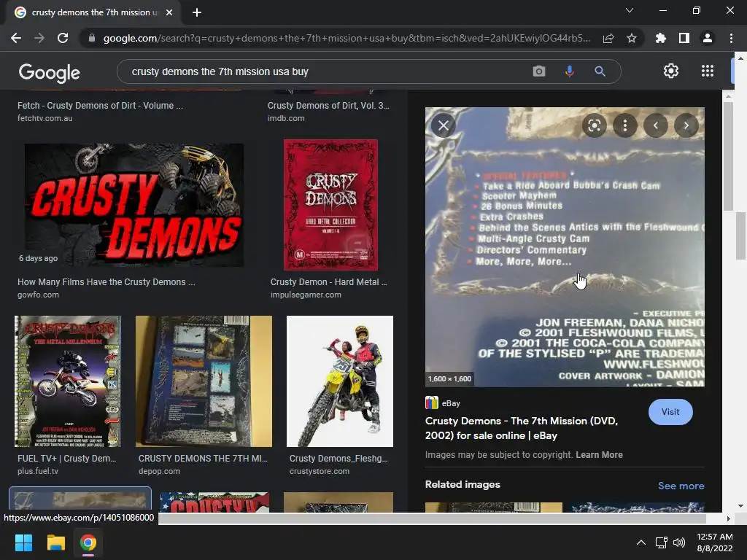Image resolution: width=747 pixels, height=560 pixels.
Task: Open preview panel more options menu
Action: [x=625, y=125]
